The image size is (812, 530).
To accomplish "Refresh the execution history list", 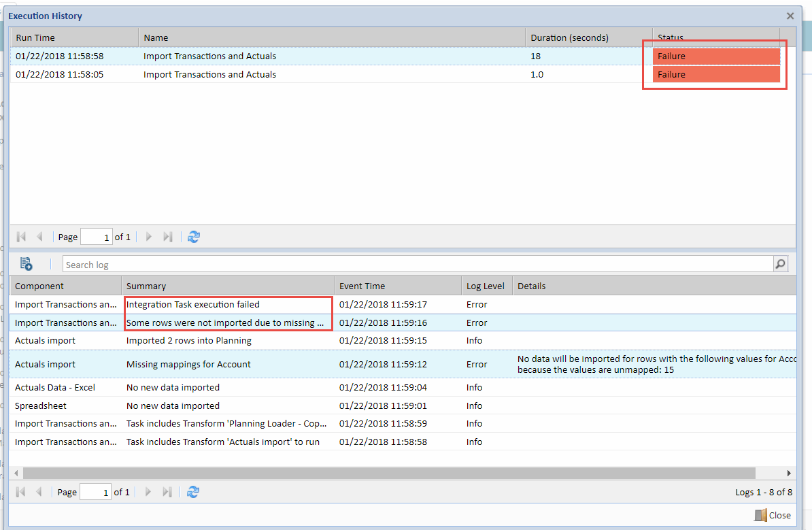I will [x=194, y=237].
